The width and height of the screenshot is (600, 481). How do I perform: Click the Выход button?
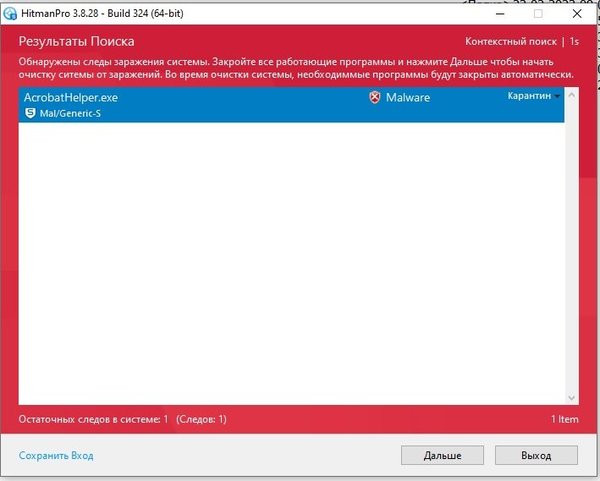pyautogui.click(x=536, y=455)
